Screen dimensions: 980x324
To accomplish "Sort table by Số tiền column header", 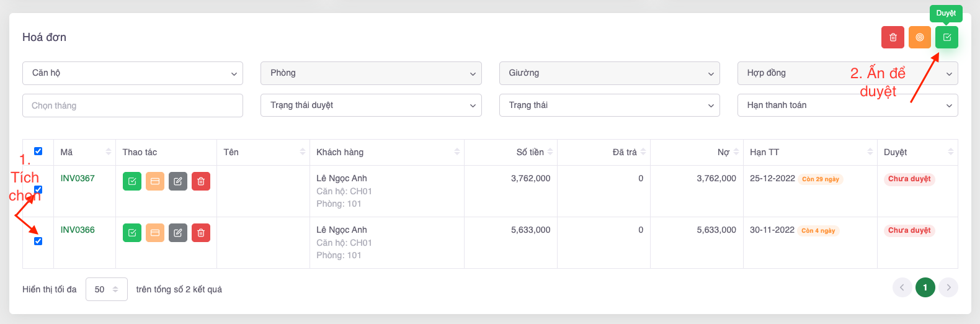I will (530, 152).
